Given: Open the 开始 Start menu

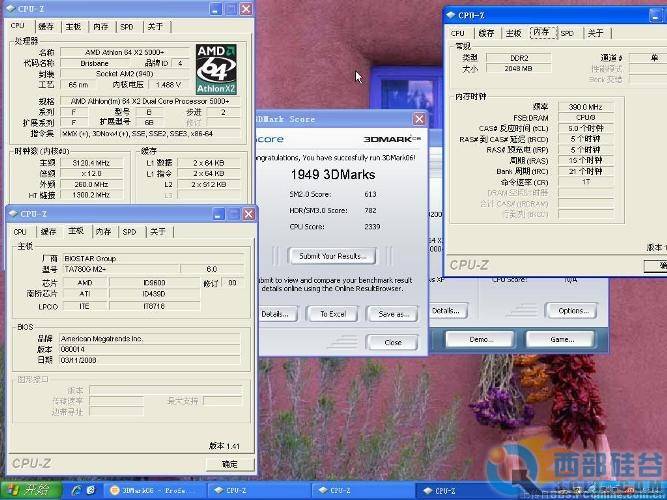Looking at the screenshot, I should point(30,490).
